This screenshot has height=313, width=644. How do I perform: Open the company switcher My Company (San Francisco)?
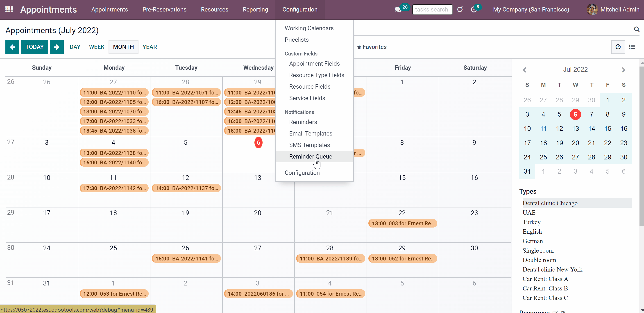tap(531, 9)
